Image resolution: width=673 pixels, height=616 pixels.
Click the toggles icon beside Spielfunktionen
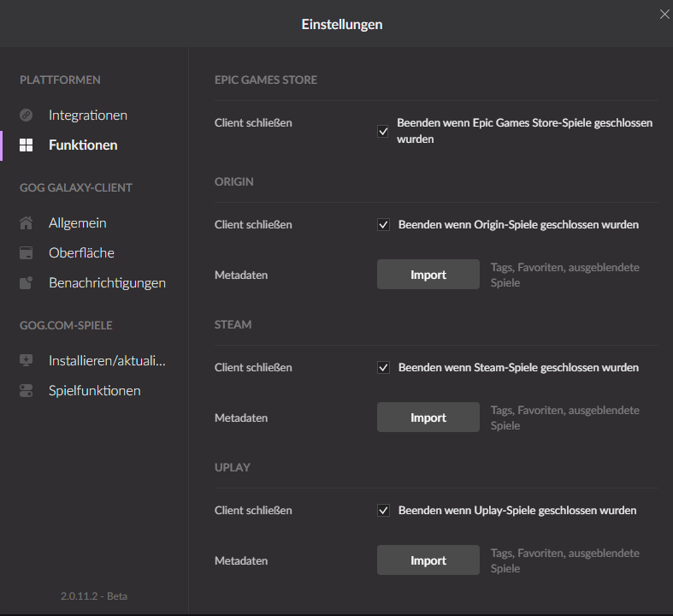(27, 391)
